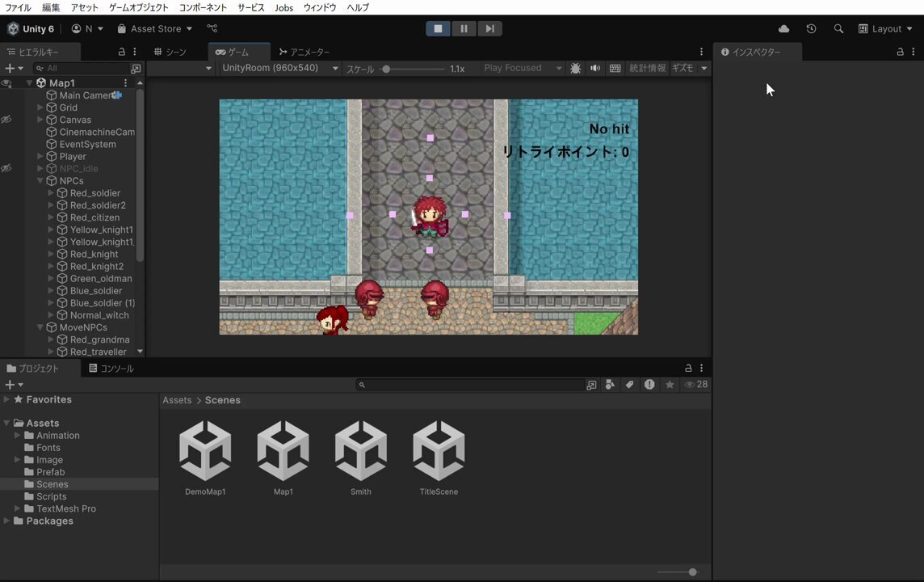Open the UnityRoom (960x540) resolution dropdown
The image size is (924, 582).
279,69
